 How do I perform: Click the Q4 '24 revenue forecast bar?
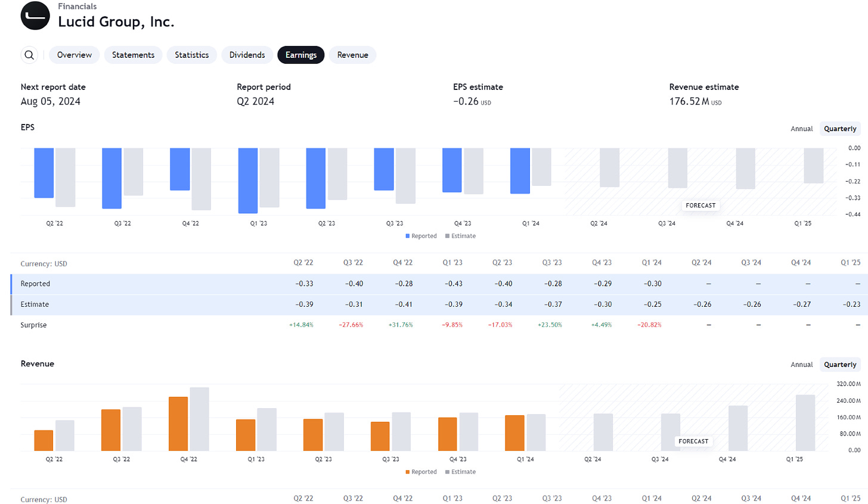(x=738, y=428)
